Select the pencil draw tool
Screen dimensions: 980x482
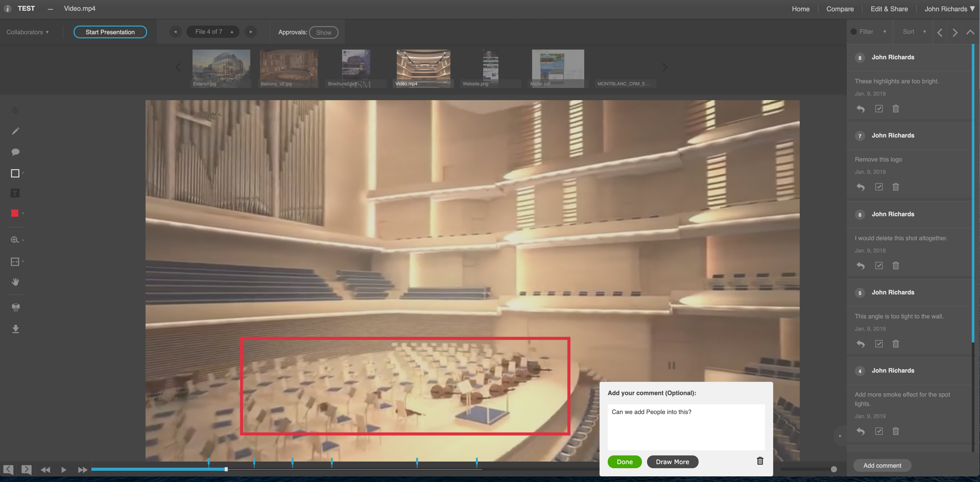coord(15,131)
